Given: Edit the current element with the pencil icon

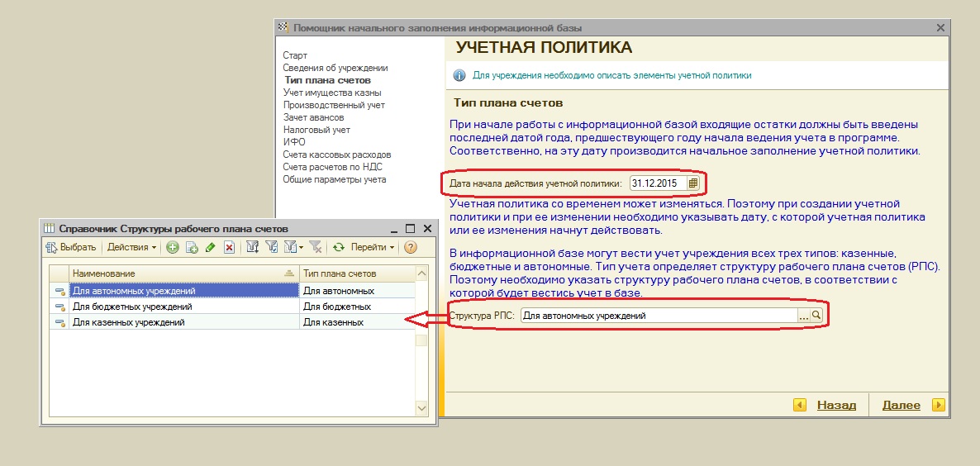Looking at the screenshot, I should click(x=210, y=247).
